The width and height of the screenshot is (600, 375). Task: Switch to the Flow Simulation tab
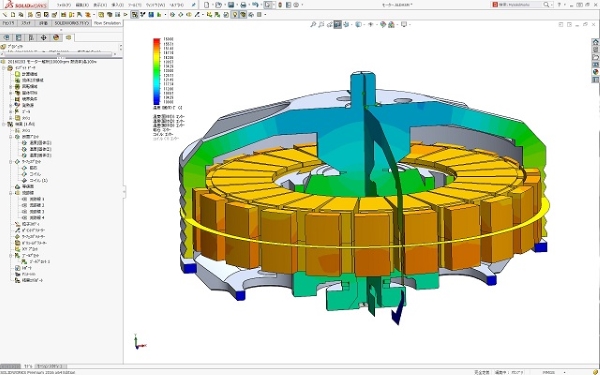click(x=107, y=23)
